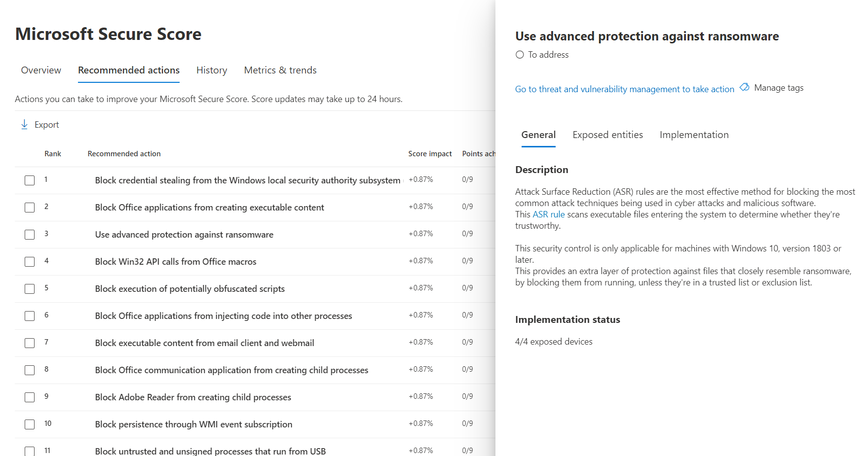Follow the ASR rule hyperlink
Viewport: 868px width, 456px height.
click(548, 214)
